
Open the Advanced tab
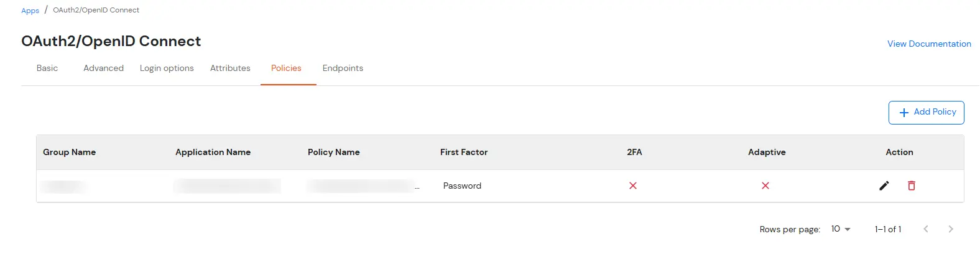(x=103, y=68)
